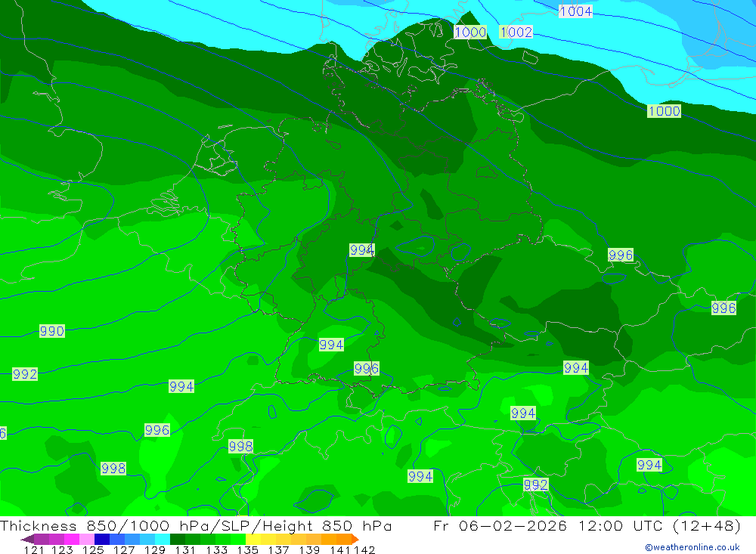Click the 'Thickness 850/1000 hPa/SLP/Height 850 hPa' title

click(196, 525)
